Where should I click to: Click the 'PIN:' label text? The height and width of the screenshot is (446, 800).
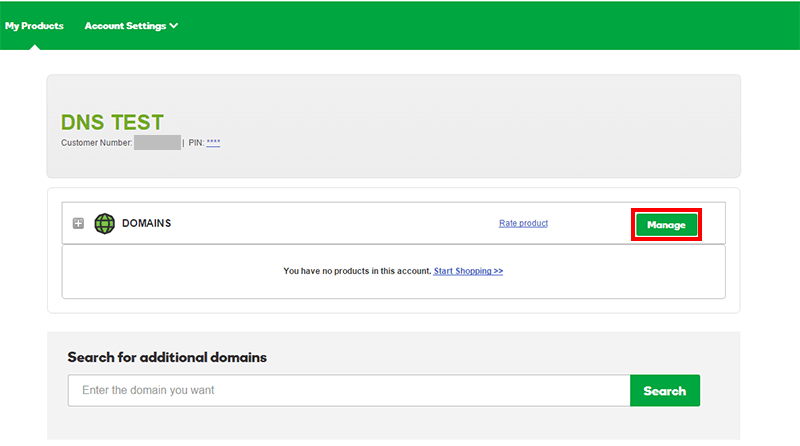pos(196,144)
